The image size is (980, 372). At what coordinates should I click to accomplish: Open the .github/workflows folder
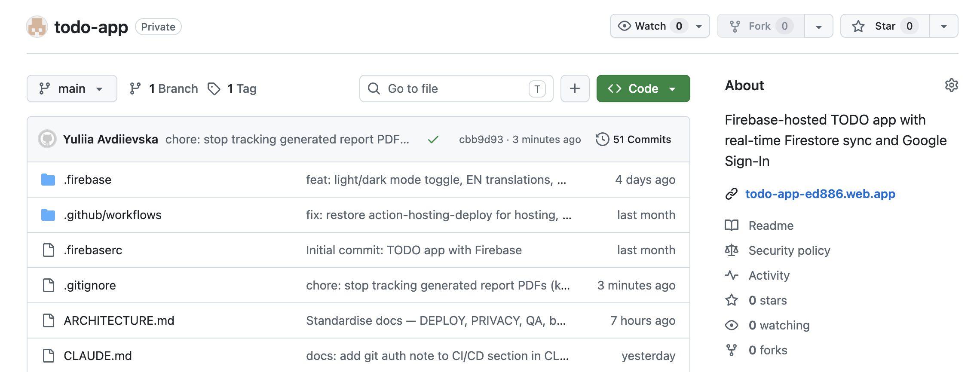pyautogui.click(x=113, y=215)
